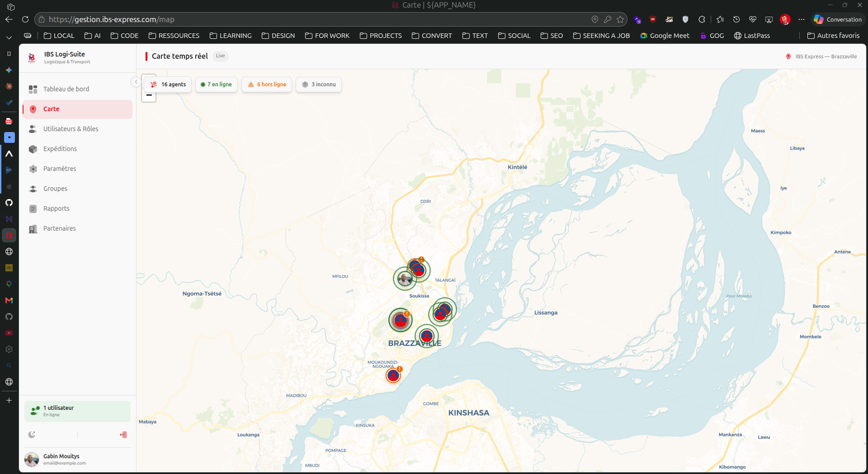Click the 16 agents chip
868x474 pixels.
[168, 85]
